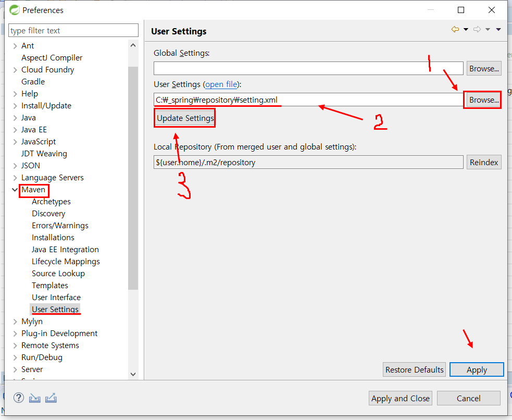Click the forward navigation arrow icon
This screenshot has height=420, width=512.
coord(477,29)
